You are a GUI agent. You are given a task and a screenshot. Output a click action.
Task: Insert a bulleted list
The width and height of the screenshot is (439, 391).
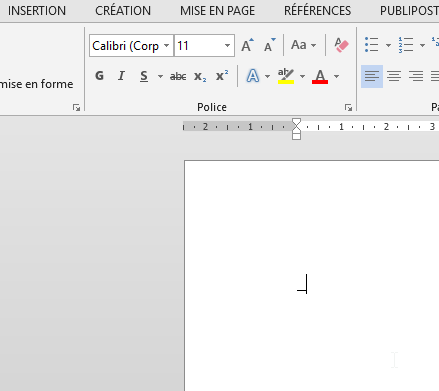tap(372, 45)
